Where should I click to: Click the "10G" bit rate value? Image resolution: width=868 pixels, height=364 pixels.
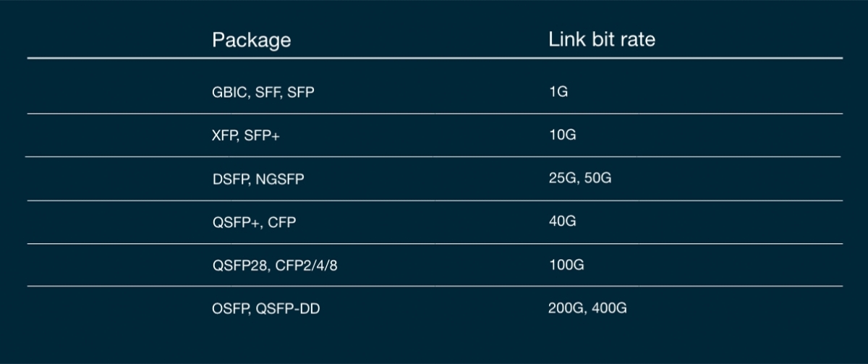tap(562, 135)
